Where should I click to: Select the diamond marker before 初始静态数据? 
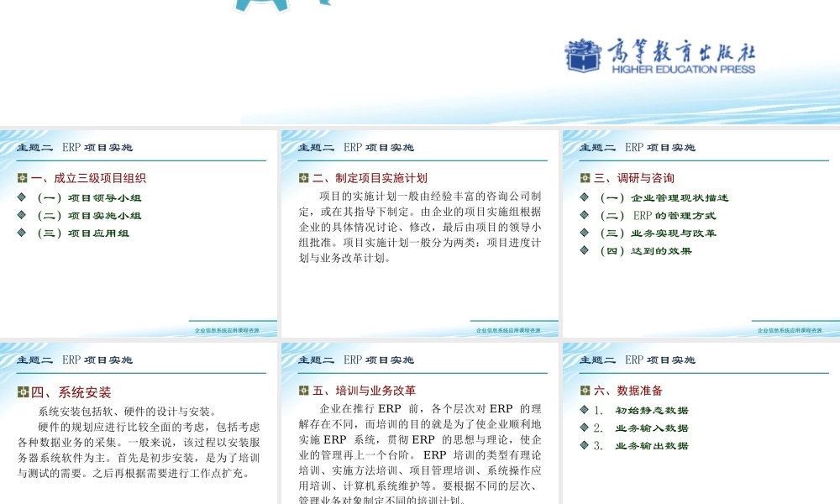pos(584,409)
